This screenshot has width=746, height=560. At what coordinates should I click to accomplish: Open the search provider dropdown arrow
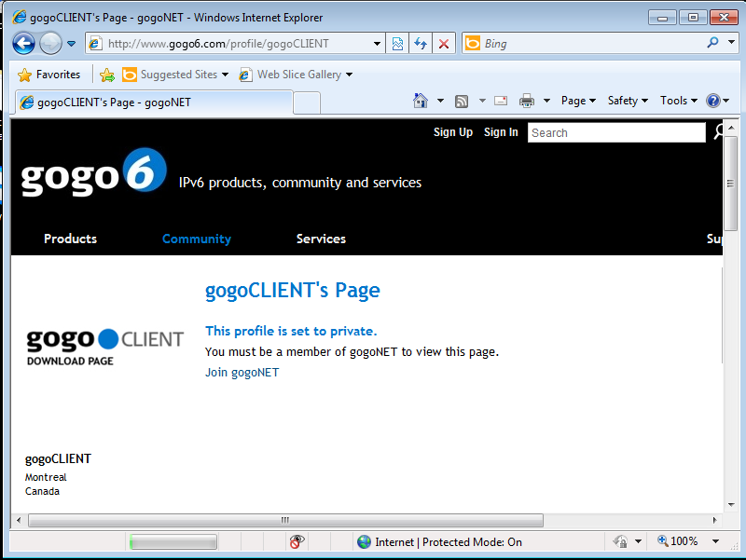tap(731, 42)
